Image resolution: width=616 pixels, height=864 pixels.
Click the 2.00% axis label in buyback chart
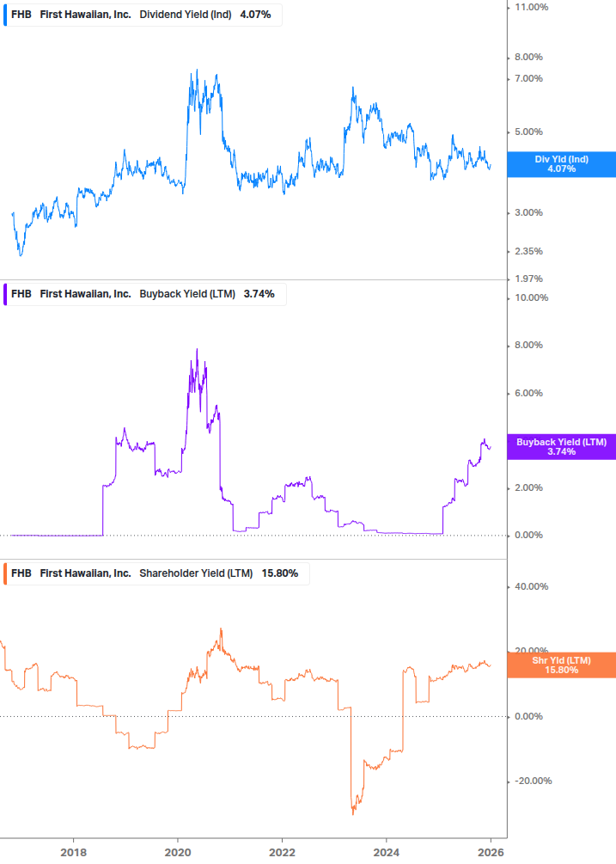click(x=528, y=487)
